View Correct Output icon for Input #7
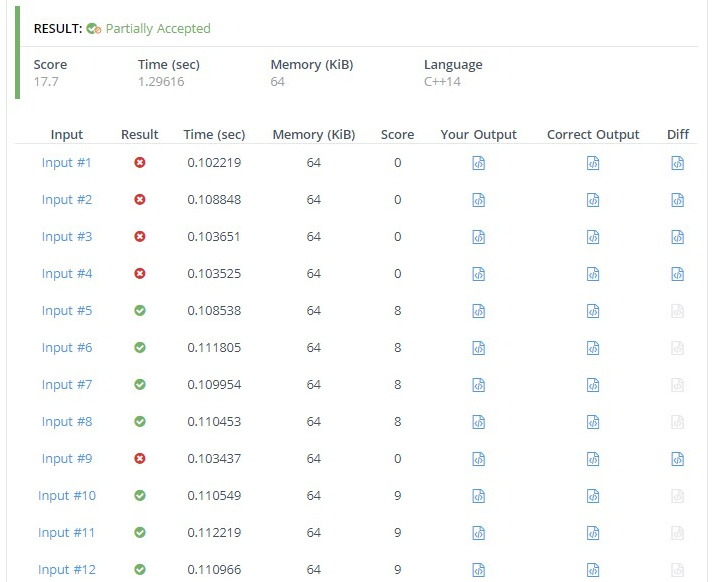 [x=593, y=385]
